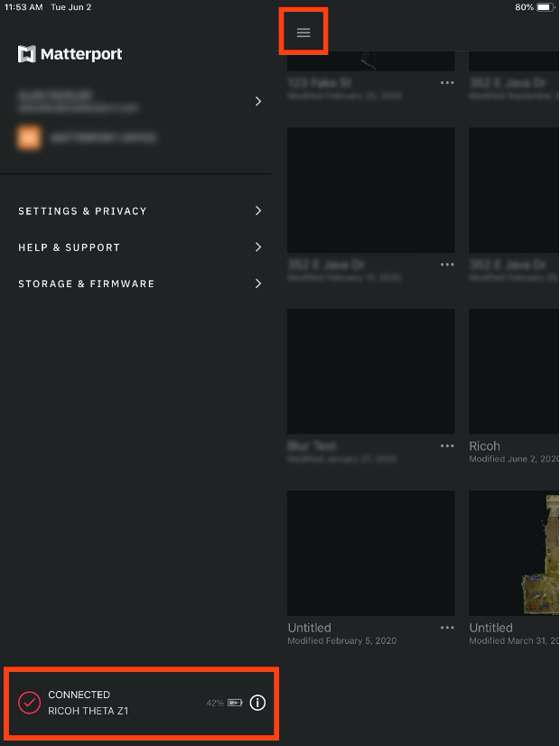Open the Blur Test model thumbnail
Screen dimensions: 560x746
[x=370, y=371]
